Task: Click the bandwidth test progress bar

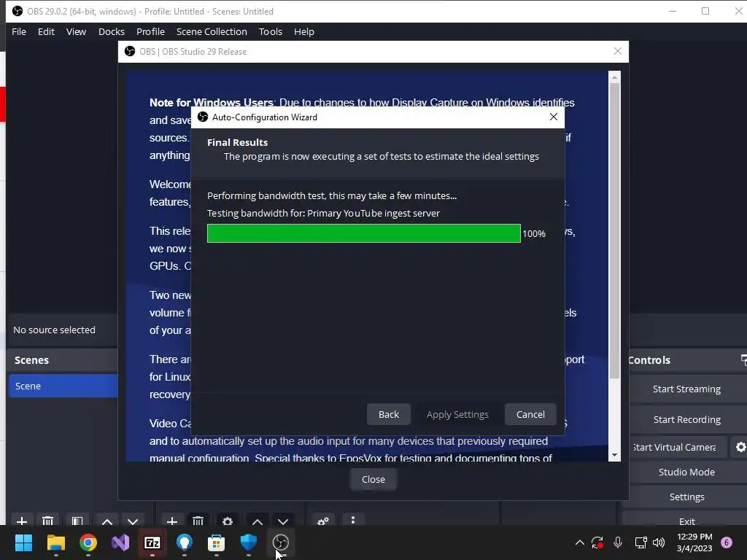Action: [363, 233]
